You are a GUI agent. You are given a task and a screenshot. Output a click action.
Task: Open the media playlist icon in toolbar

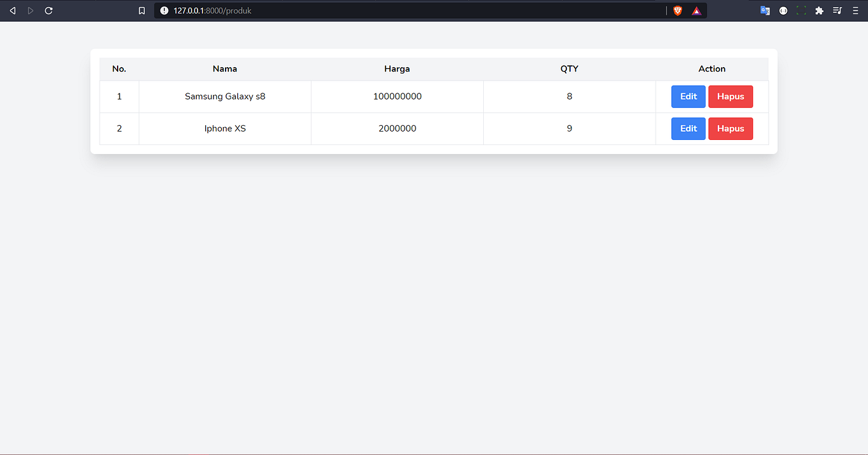837,10
